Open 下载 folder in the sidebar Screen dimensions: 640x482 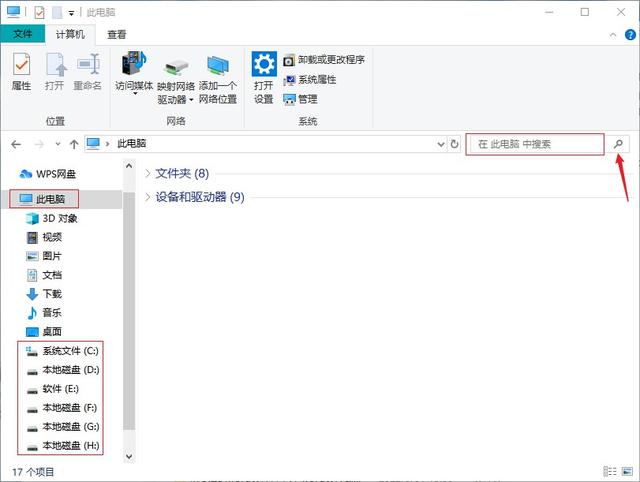(44, 294)
